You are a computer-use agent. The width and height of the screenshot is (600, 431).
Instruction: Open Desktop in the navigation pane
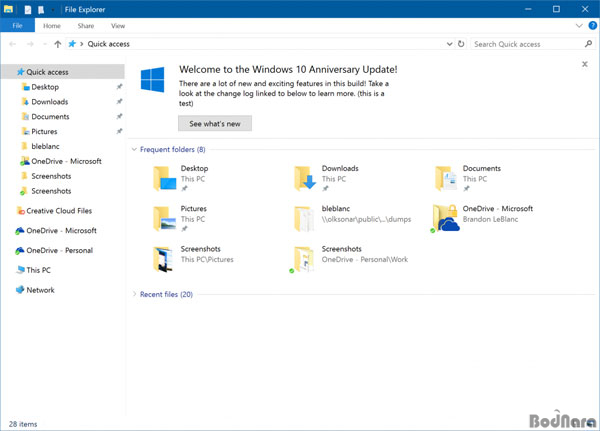coord(45,87)
